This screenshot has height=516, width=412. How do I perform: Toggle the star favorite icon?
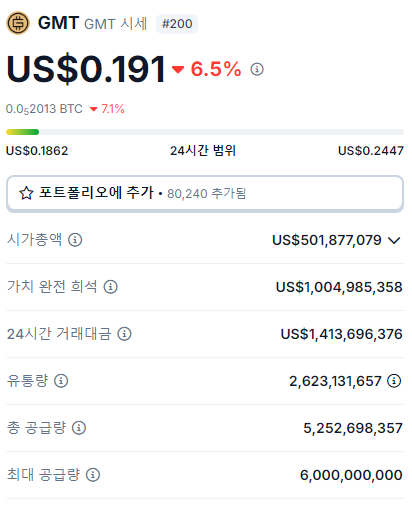(x=26, y=193)
